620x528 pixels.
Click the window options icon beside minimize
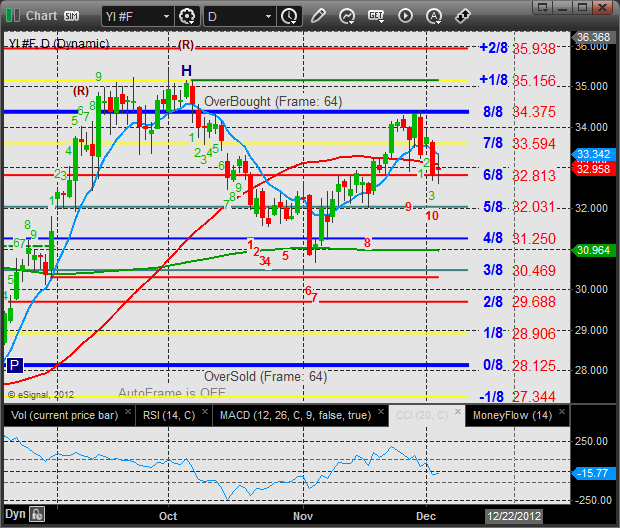pos(542,7)
